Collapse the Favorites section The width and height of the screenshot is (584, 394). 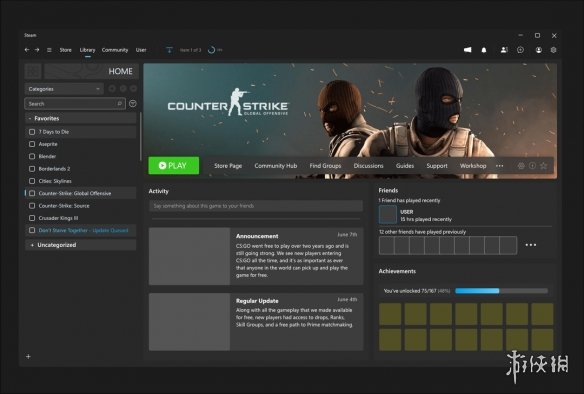(80, 118)
